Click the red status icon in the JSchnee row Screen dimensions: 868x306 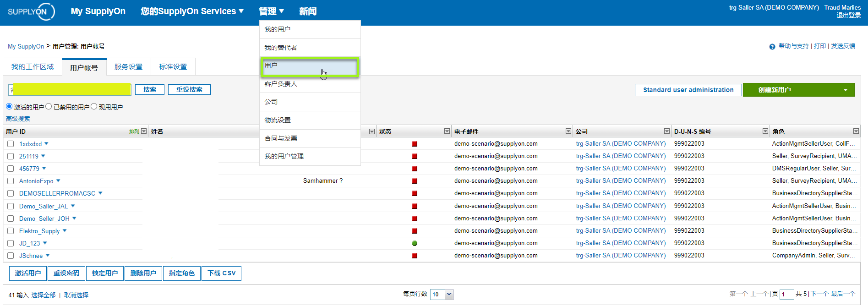415,256
